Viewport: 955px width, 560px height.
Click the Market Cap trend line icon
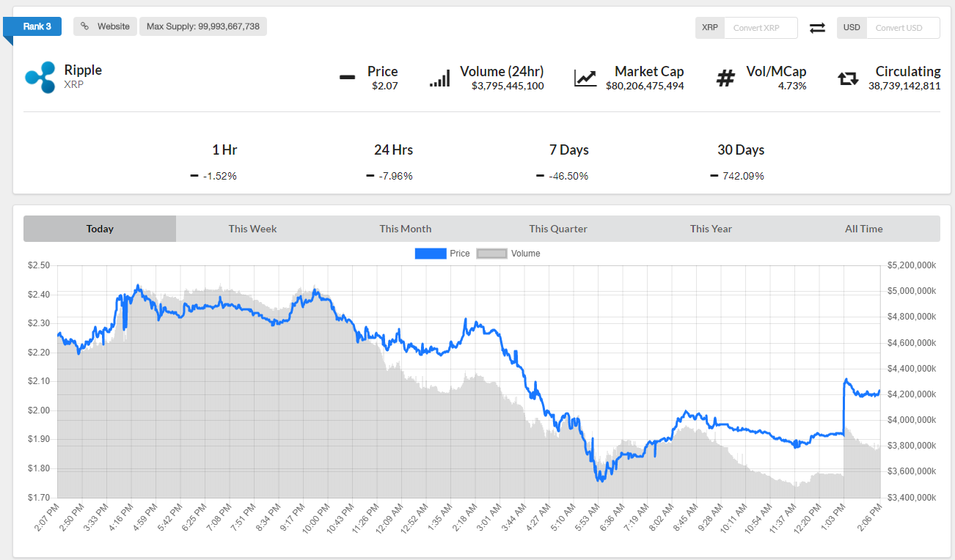click(585, 78)
